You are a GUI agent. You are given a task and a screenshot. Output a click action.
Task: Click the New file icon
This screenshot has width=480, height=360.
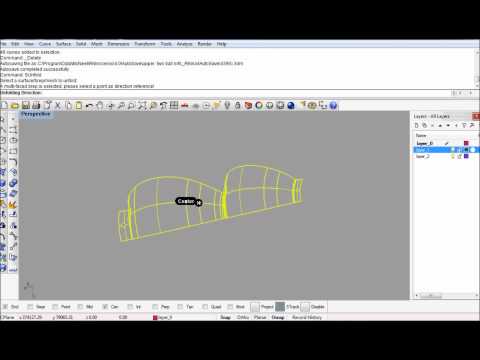(4, 106)
